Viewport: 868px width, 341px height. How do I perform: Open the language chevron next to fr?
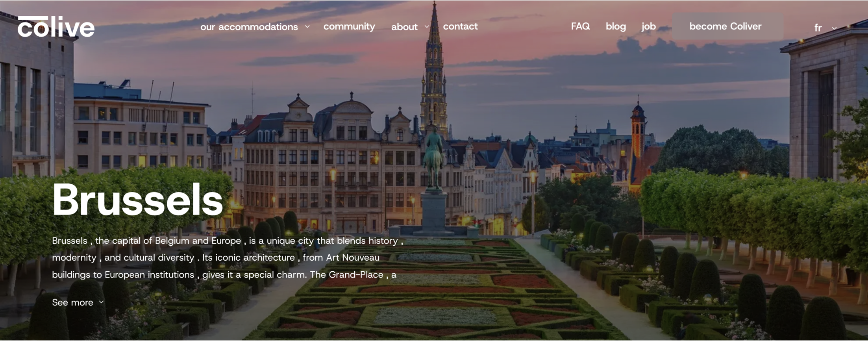[x=834, y=28]
